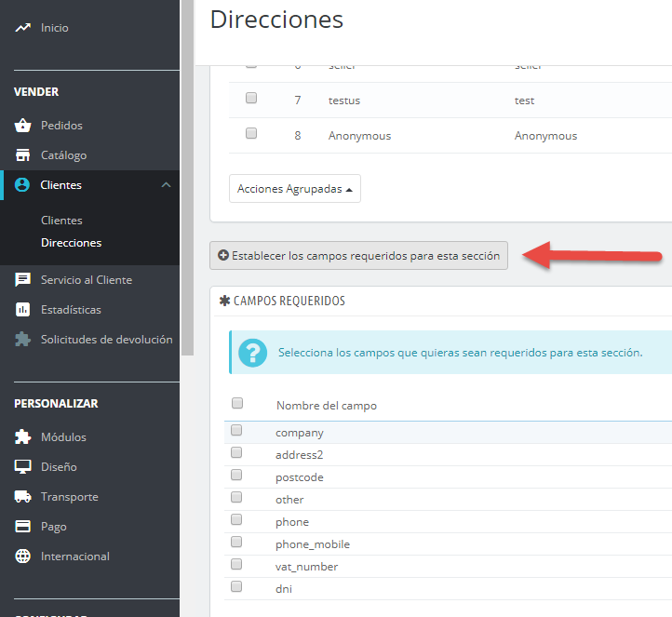Click the blue question mark help icon
This screenshot has height=617, width=672.
point(253,353)
